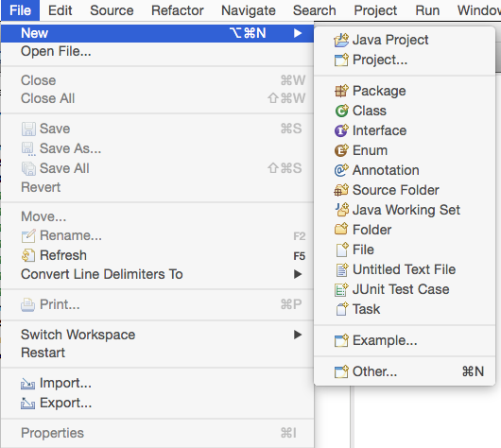501x448 pixels.
Task: Click the Source Folder icon
Action: pyautogui.click(x=341, y=190)
